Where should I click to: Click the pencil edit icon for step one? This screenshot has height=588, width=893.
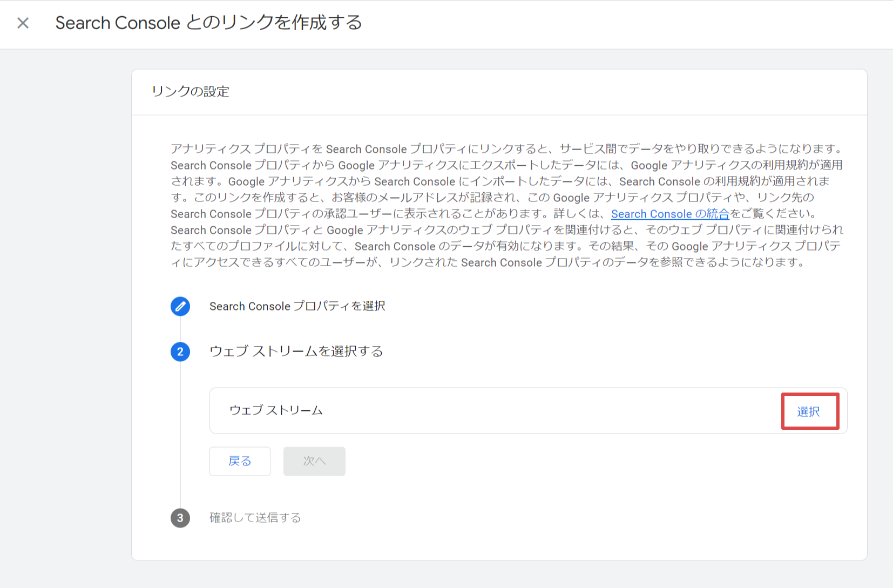[180, 306]
